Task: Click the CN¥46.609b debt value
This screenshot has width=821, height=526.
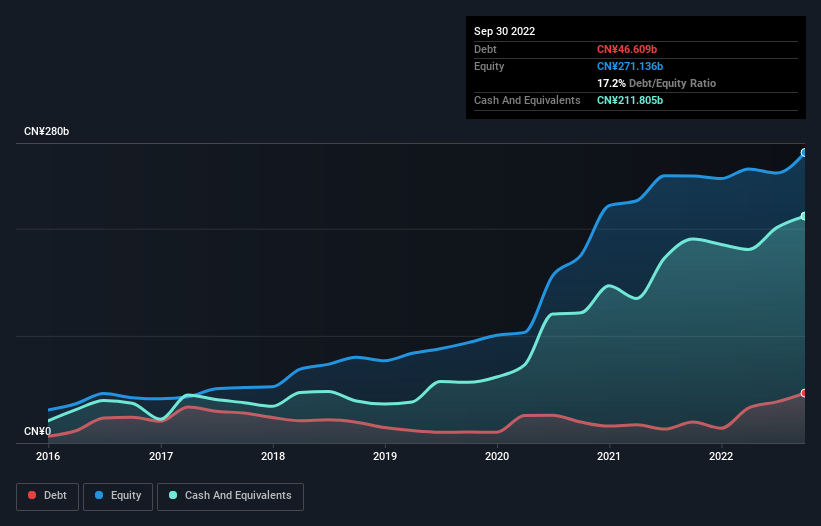Action: pos(627,49)
